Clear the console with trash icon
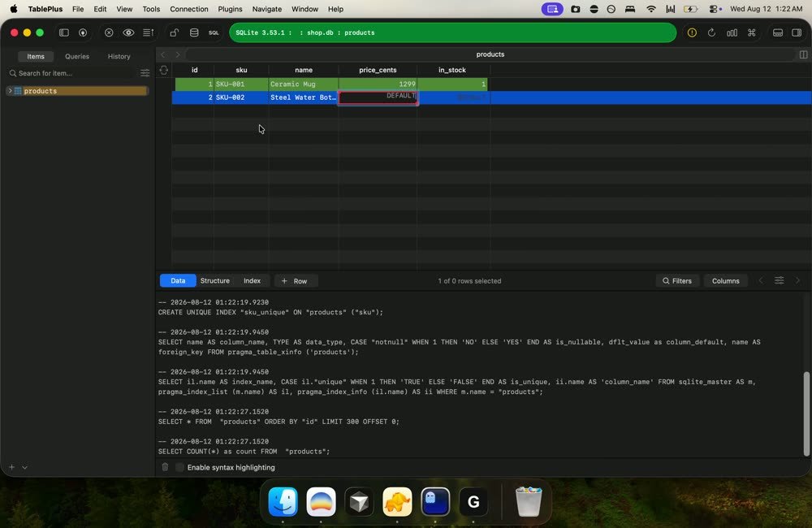 [x=165, y=467]
